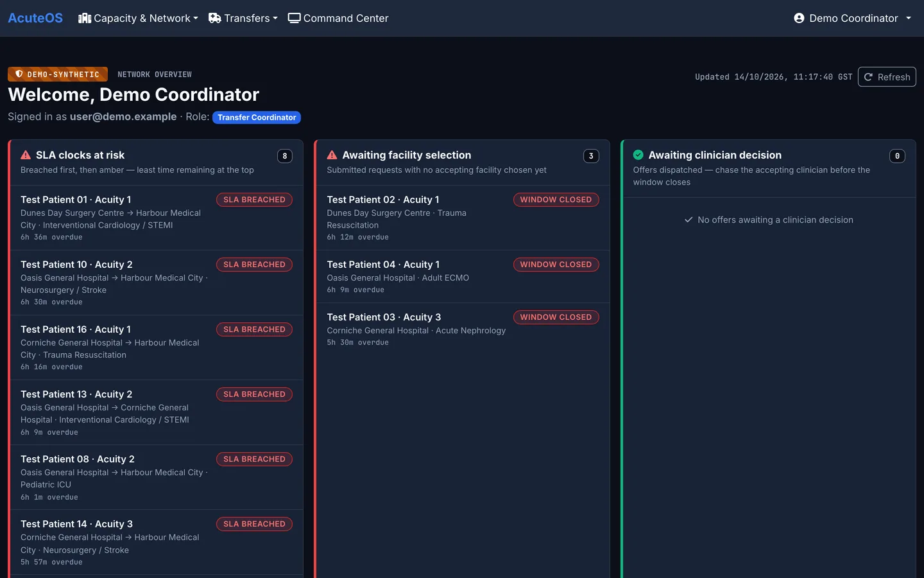Viewport: 924px width, 578px height.
Task: Open the Demo Coordinator user dropdown
Action: pyautogui.click(x=852, y=18)
